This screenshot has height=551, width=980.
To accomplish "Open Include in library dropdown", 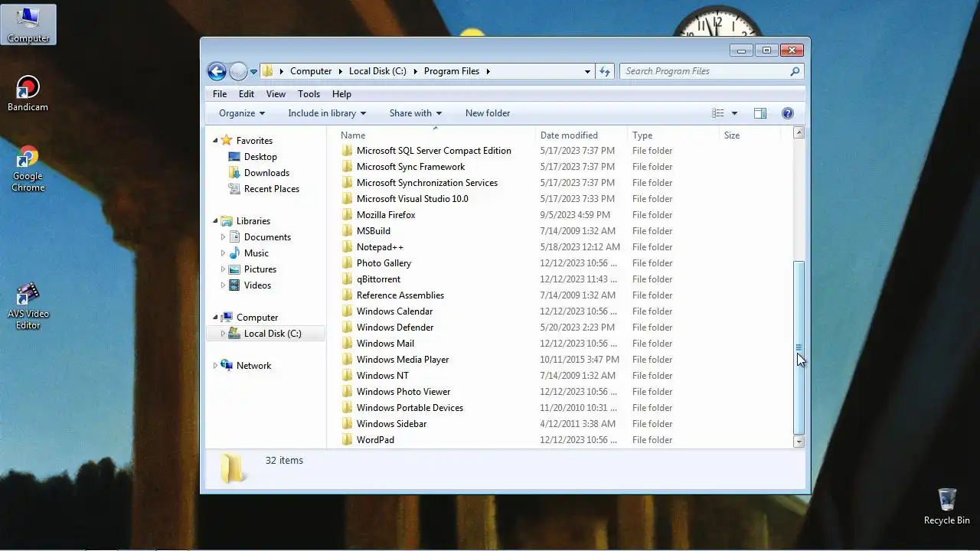I will (x=327, y=113).
